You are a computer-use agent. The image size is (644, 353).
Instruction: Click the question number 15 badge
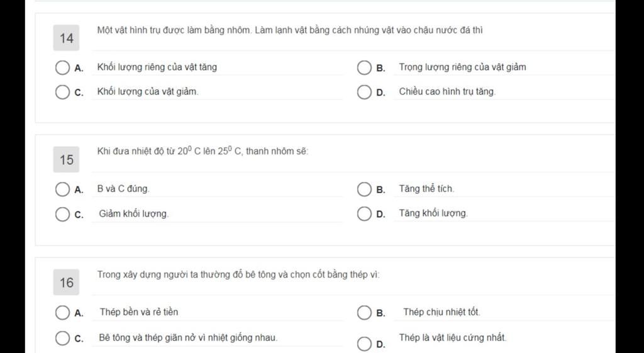pyautogui.click(x=66, y=159)
